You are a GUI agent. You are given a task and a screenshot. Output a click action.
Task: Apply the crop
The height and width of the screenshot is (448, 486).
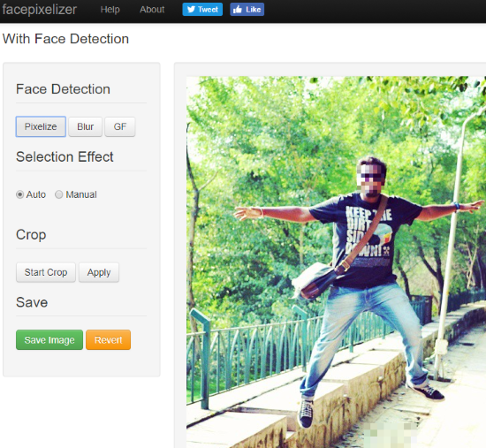click(99, 272)
